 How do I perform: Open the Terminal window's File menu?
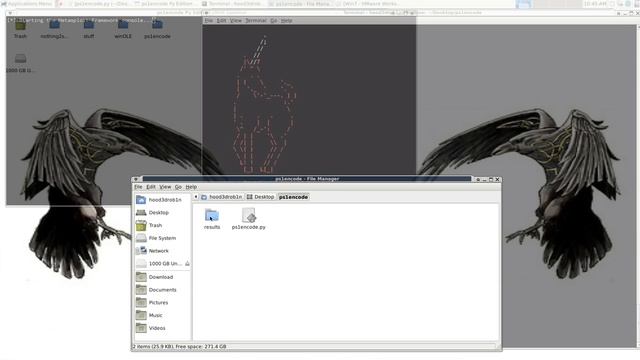[209, 20]
